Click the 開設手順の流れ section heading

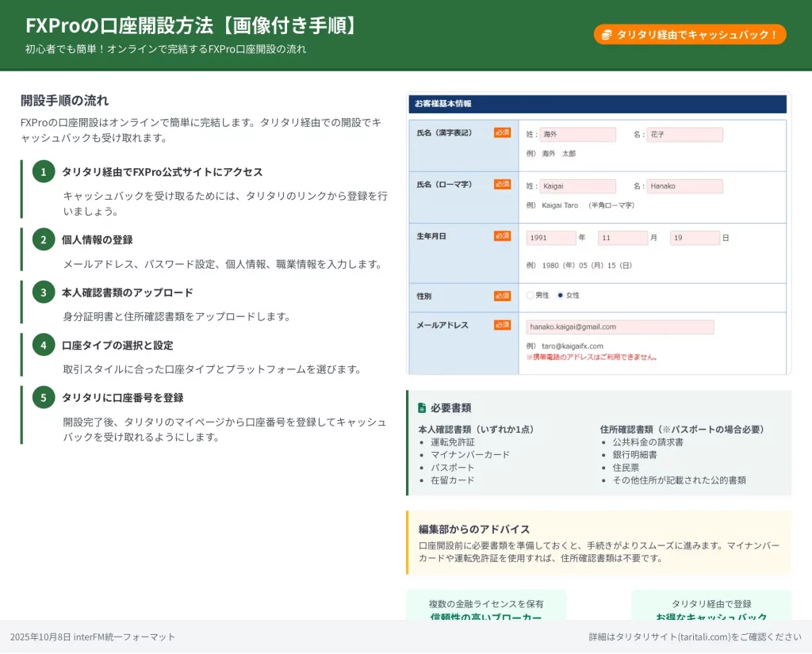(65, 101)
